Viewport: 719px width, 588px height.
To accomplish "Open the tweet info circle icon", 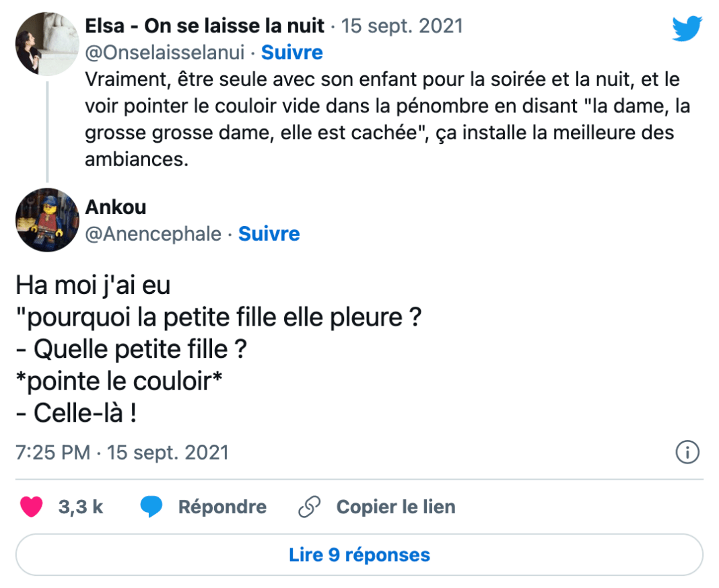I will click(x=687, y=452).
